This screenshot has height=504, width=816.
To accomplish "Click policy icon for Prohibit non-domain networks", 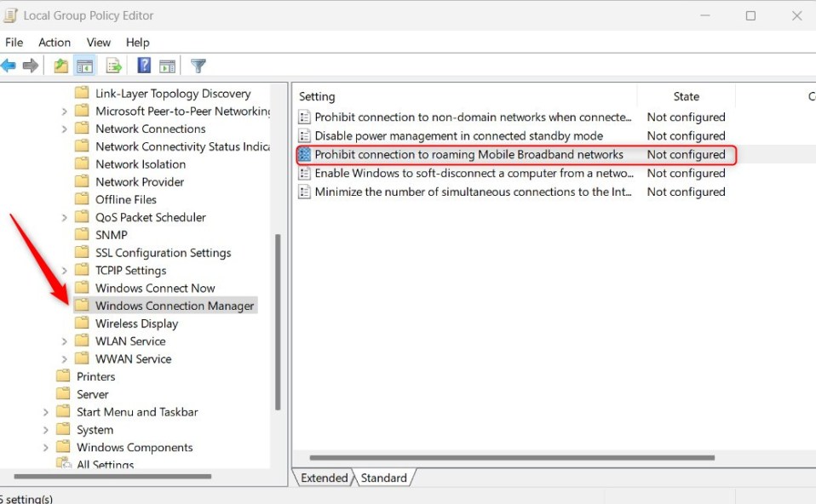I will (304, 117).
